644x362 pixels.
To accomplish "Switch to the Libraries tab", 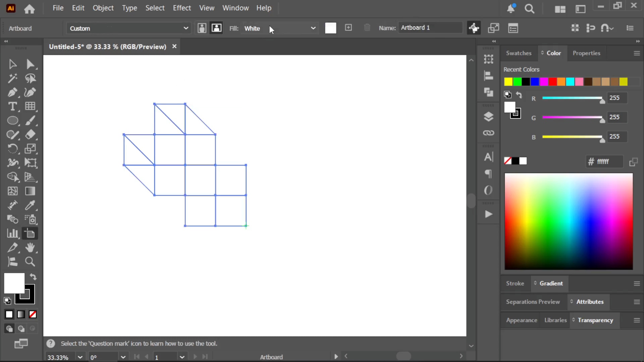I will [555, 320].
